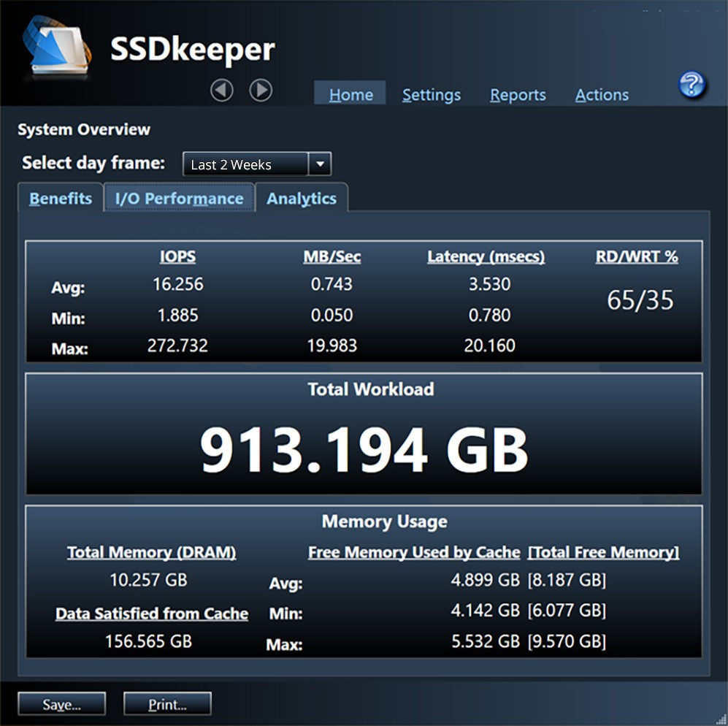
Task: Select the 65/35 read/write value
Action: coord(640,299)
